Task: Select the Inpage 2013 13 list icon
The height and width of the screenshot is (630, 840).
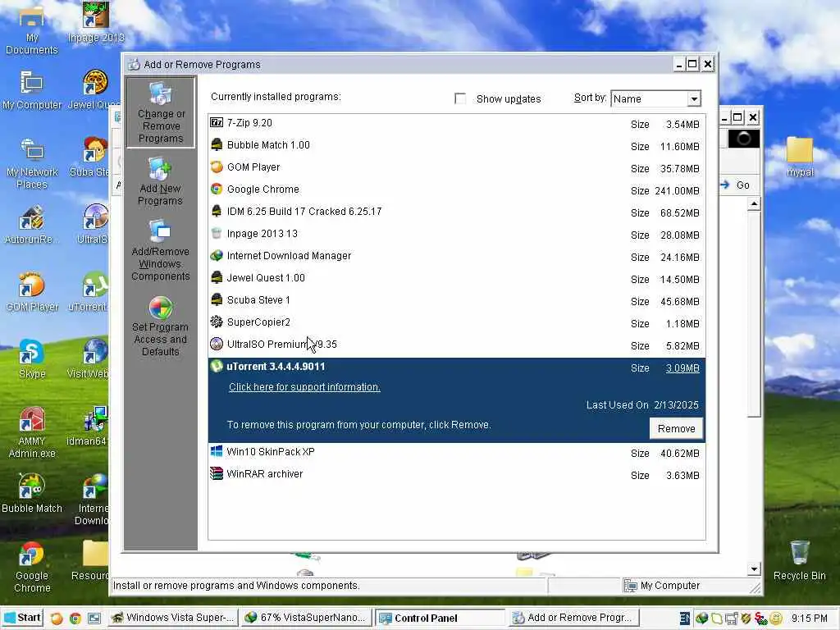Action: click(x=217, y=234)
